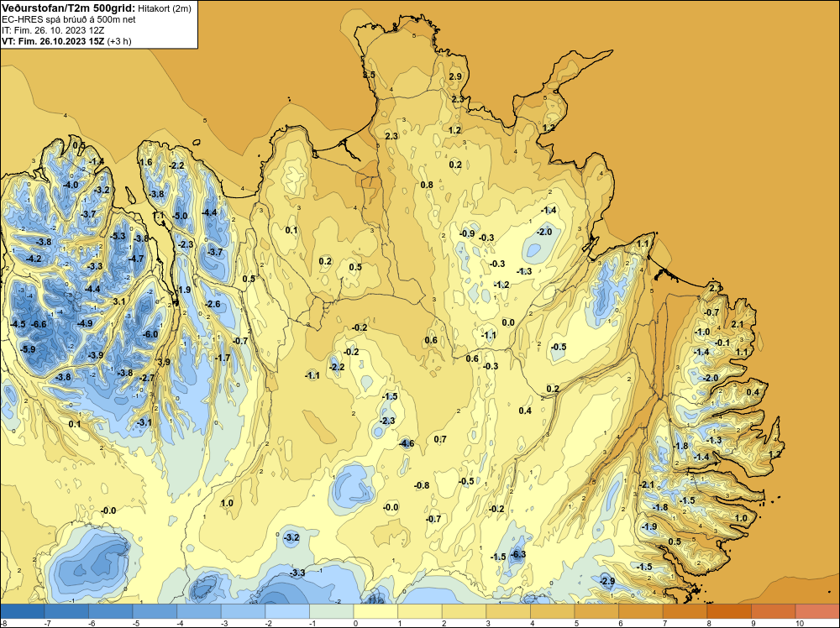The image size is (840, 628).
Task: Click the "(+3 h)" forecast offset text
Action: [x=119, y=41]
